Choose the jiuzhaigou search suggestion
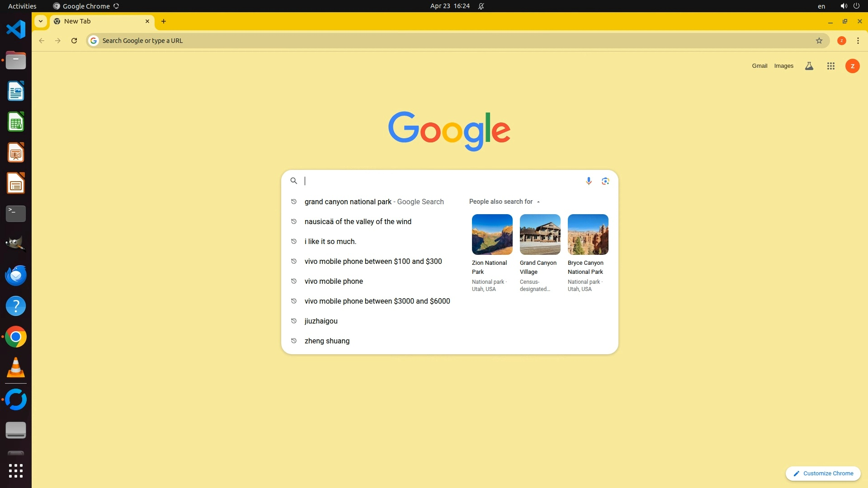868x488 pixels. pyautogui.click(x=321, y=321)
